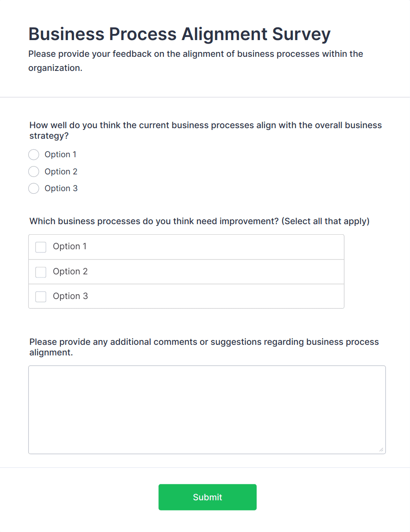The image size is (410, 532).
Task: Click the survey description paragraph
Action: click(x=195, y=60)
